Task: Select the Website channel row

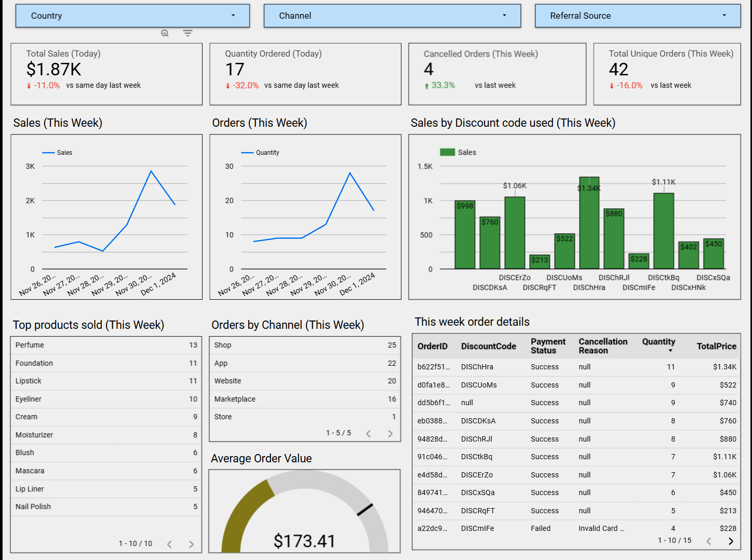Action: point(305,381)
